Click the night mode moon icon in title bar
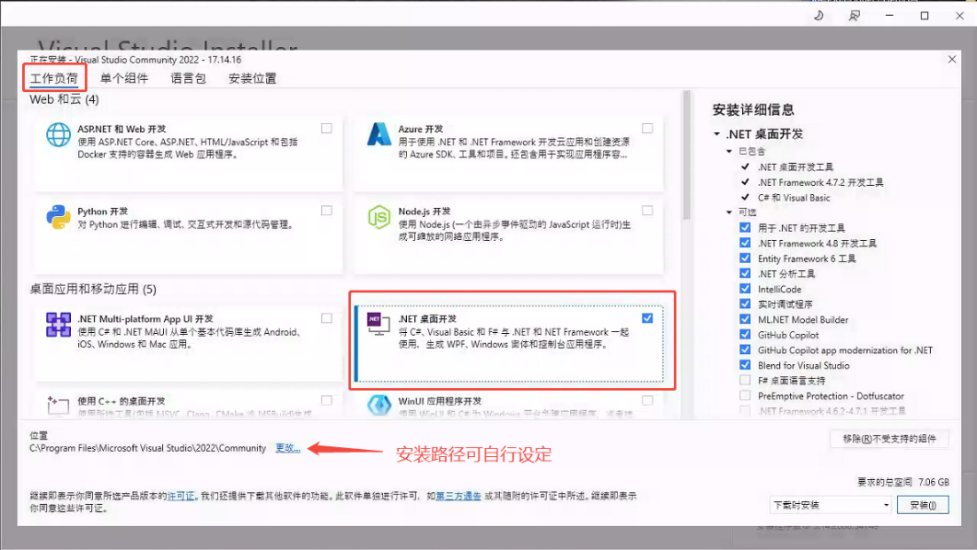This screenshot has height=550, width=977. coord(819,16)
